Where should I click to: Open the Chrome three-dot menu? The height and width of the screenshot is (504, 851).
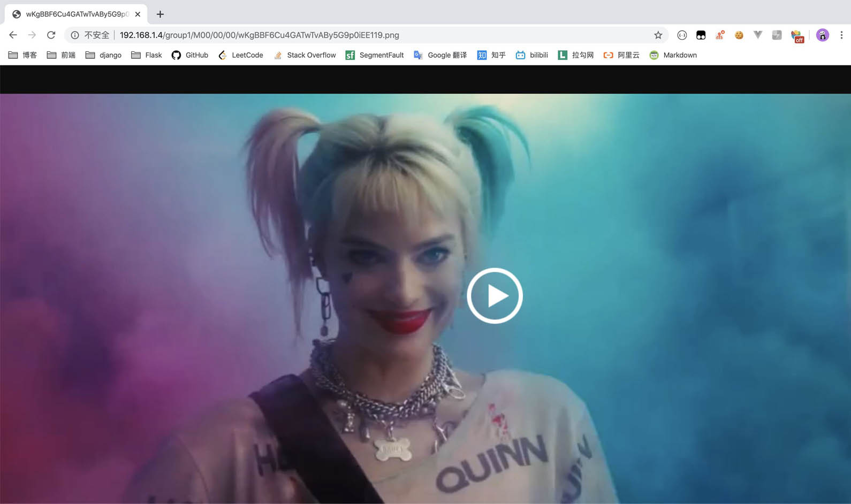pyautogui.click(x=841, y=35)
